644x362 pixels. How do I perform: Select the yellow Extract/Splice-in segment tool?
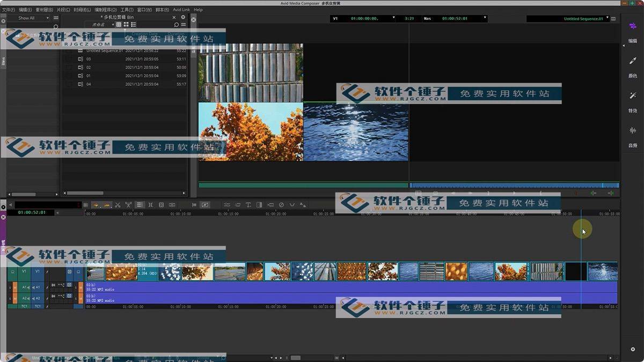click(x=97, y=204)
